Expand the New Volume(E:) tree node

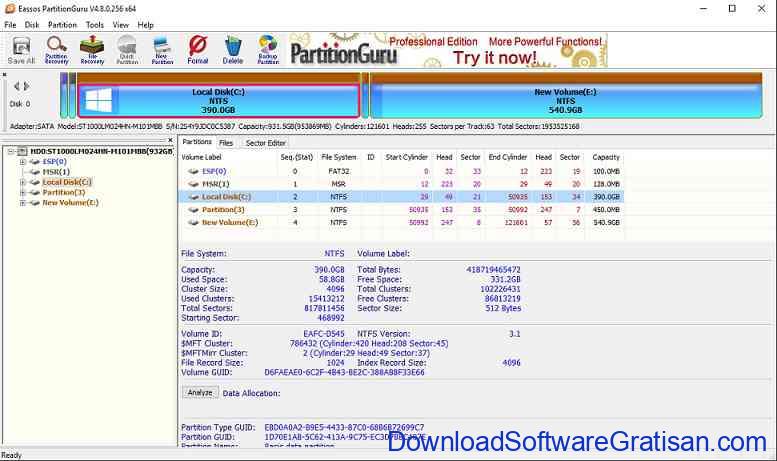[x=22, y=203]
